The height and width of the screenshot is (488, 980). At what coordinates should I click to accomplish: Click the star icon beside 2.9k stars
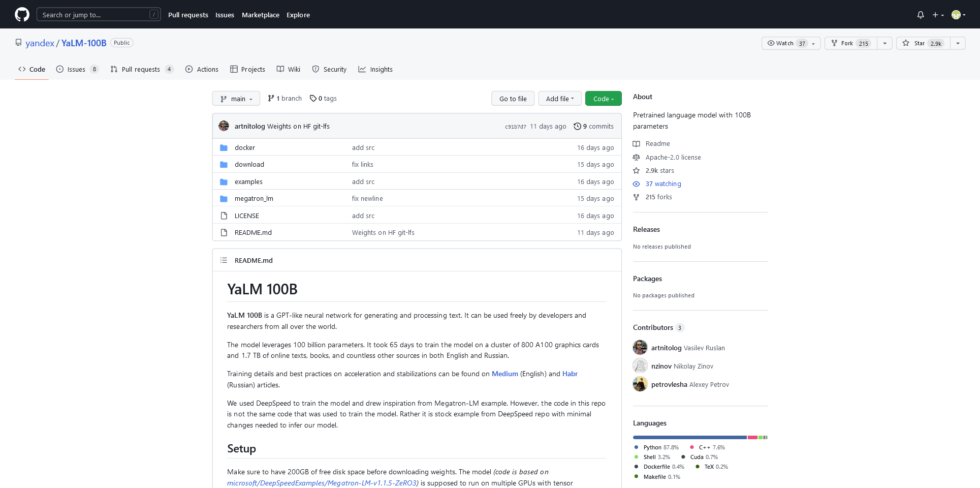click(x=636, y=170)
